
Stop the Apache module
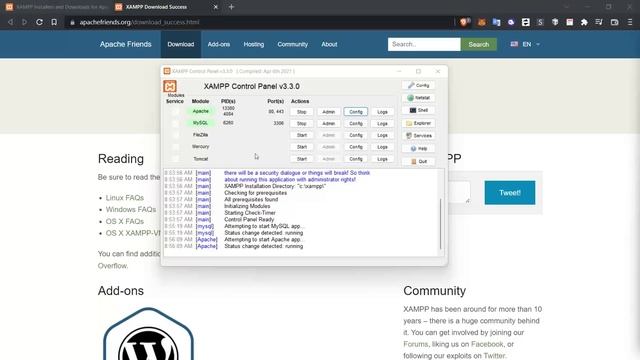tap(302, 112)
